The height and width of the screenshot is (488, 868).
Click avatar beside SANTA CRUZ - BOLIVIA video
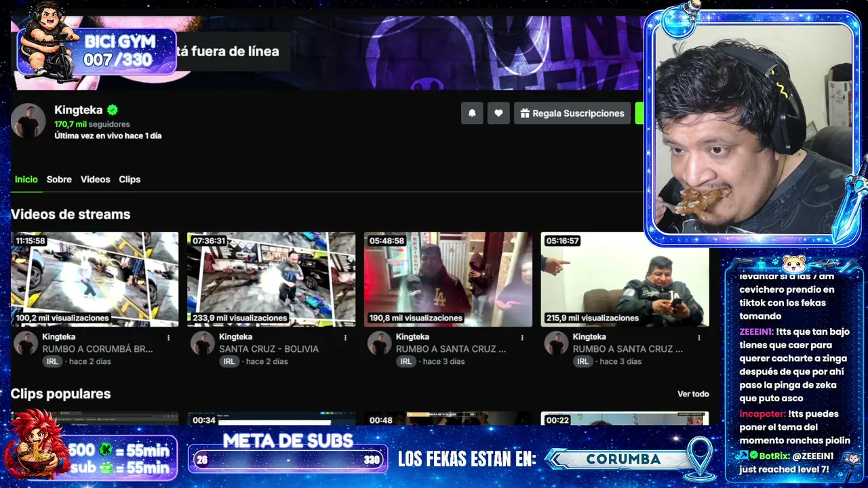click(x=203, y=343)
